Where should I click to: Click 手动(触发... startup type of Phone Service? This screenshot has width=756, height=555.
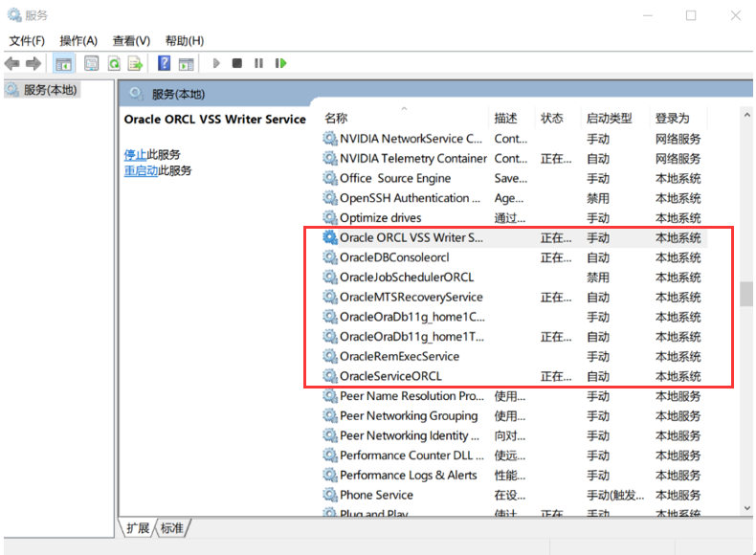point(615,495)
